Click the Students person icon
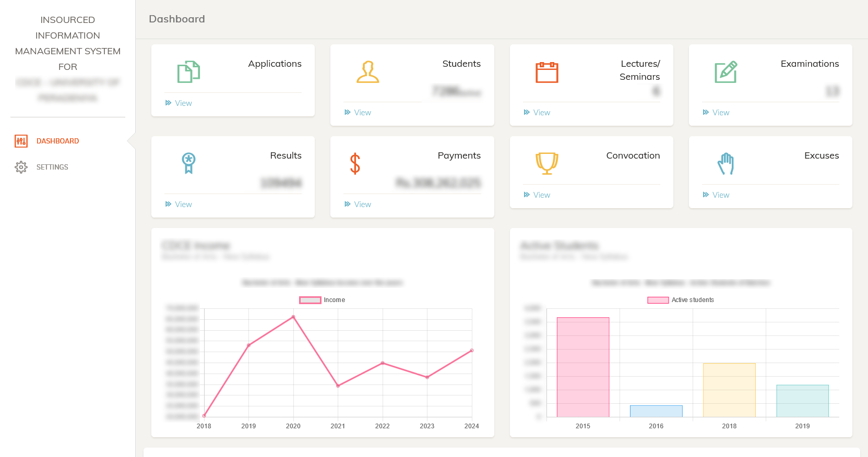The image size is (868, 457). click(x=367, y=72)
